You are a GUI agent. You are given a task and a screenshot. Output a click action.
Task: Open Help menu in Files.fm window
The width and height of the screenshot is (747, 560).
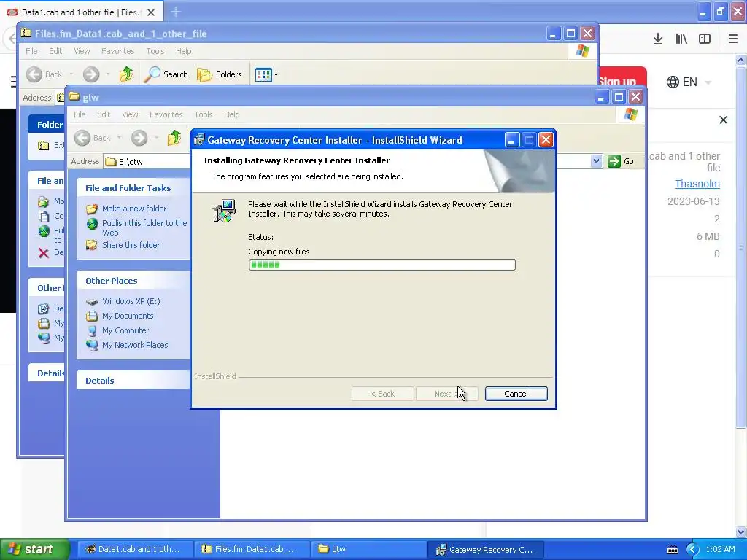click(x=183, y=51)
